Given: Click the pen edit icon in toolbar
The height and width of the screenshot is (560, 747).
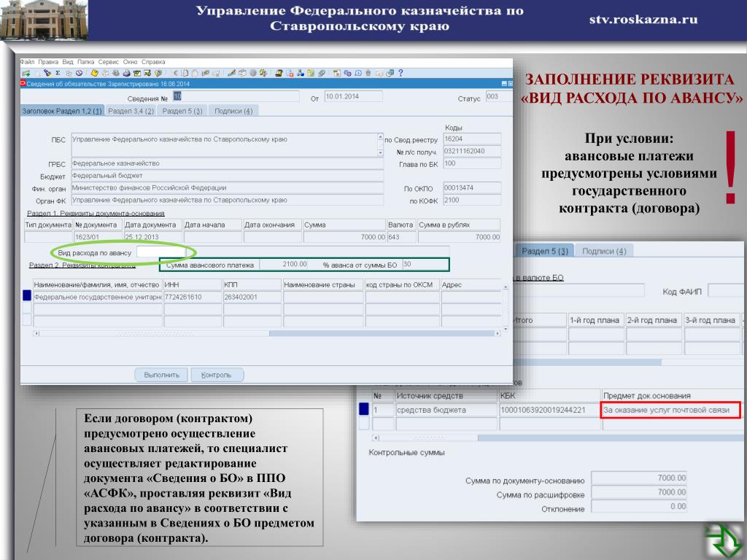Looking at the screenshot, I should (231, 73).
